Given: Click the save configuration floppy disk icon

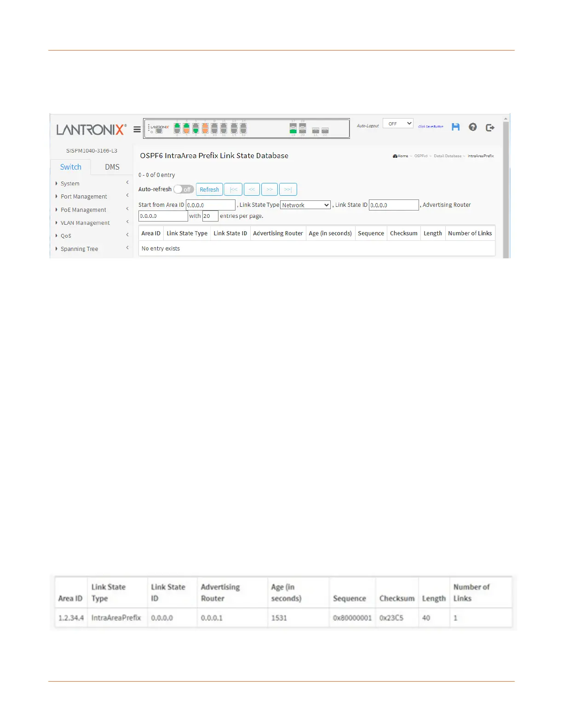Looking at the screenshot, I should [x=455, y=127].
